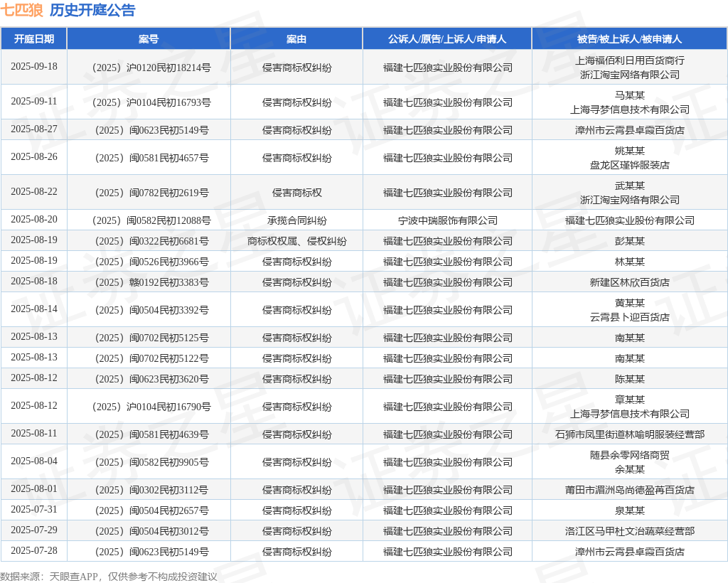Image resolution: width=728 pixels, height=583 pixels.
Task: Click defendant 彭某某
Action: coord(630,241)
